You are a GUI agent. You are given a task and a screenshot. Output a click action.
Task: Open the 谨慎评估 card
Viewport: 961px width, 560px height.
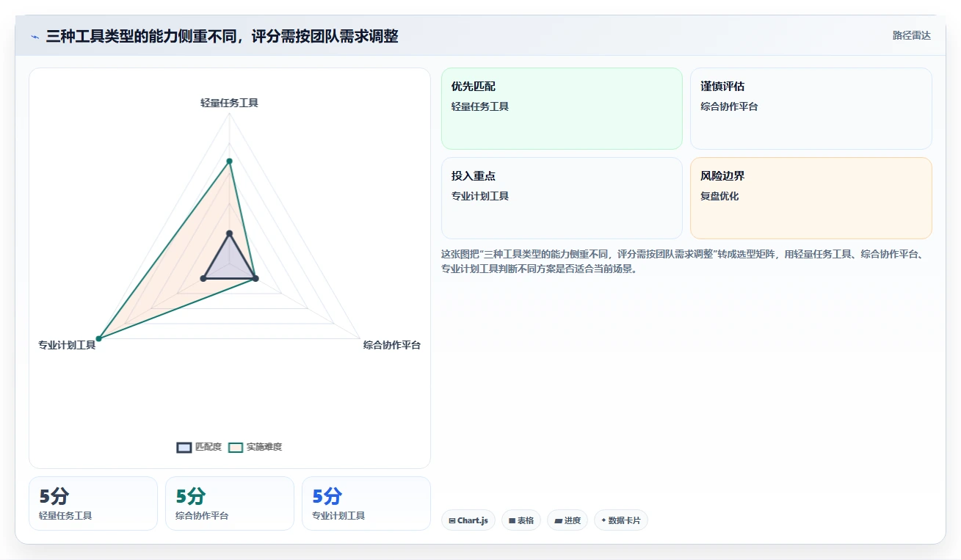[x=811, y=109]
